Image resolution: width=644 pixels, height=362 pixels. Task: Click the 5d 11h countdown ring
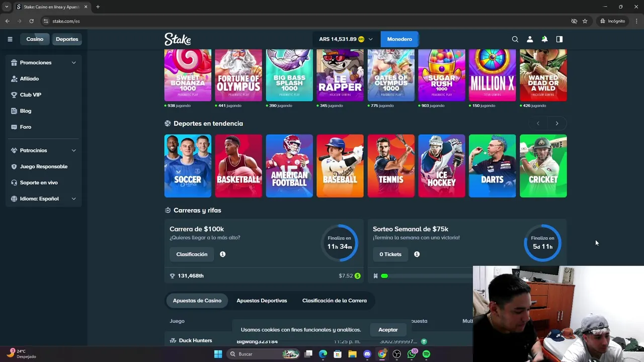(542, 243)
